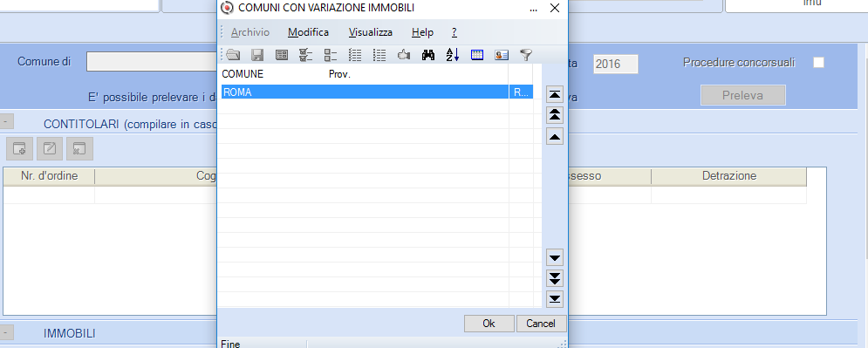Toggle the Procedure concorsuali checkbox
Screen dimensions: 868x348
(x=818, y=63)
